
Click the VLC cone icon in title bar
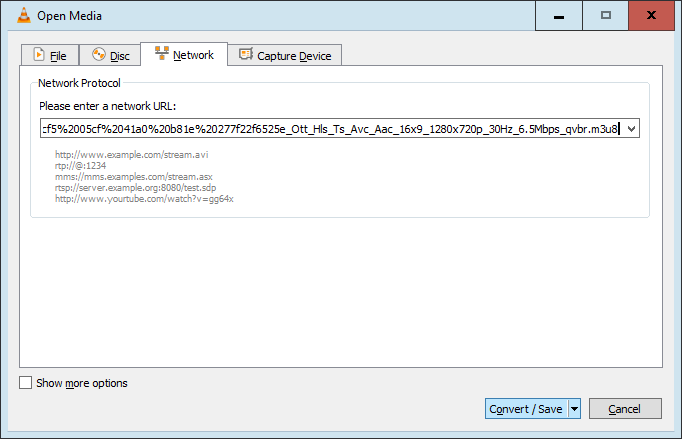(24, 16)
